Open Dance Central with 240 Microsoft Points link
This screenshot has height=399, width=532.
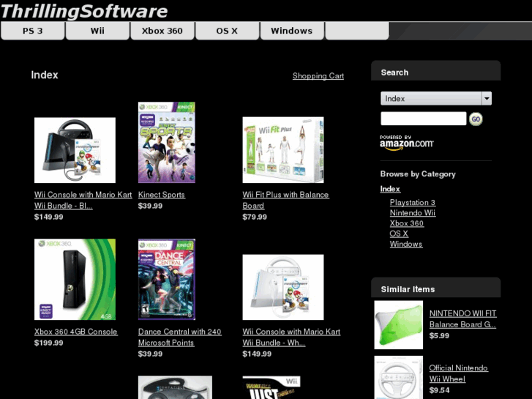tap(180, 338)
